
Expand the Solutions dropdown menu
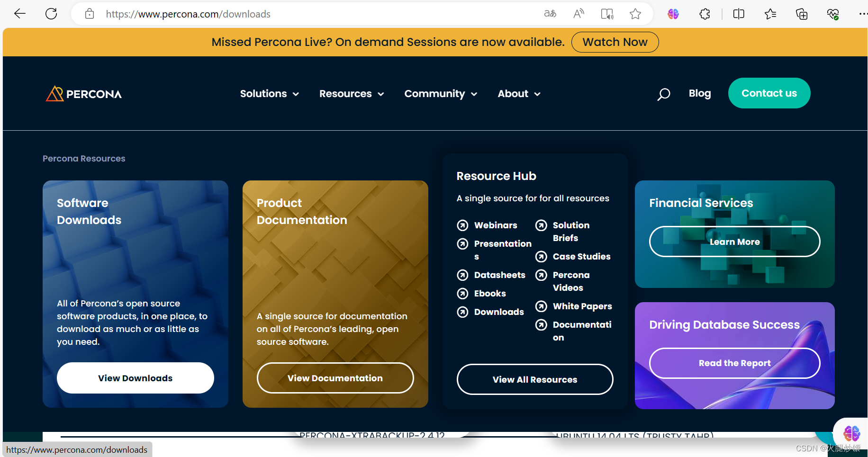270,94
